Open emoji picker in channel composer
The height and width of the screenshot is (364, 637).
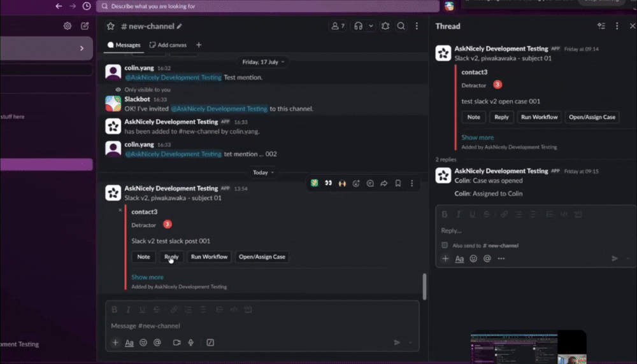(x=143, y=342)
